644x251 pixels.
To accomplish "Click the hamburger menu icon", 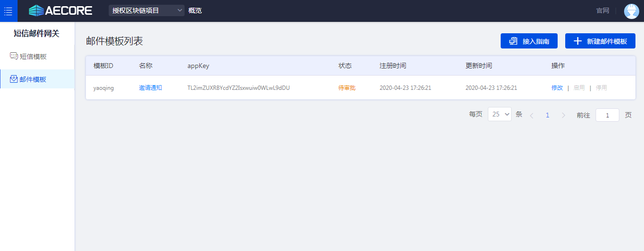I will click(x=8, y=11).
